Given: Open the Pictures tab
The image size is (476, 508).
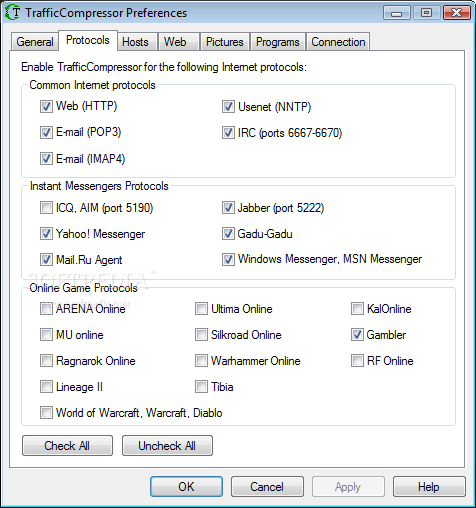Looking at the screenshot, I should pos(225,42).
